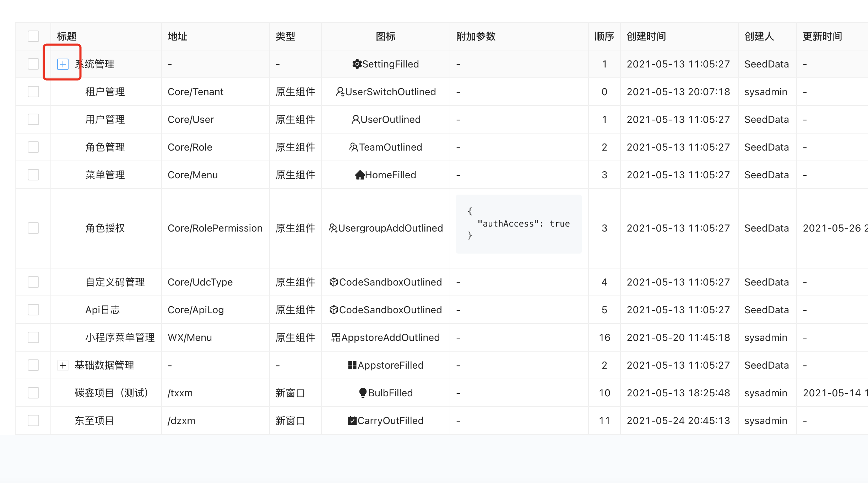The image size is (868, 483).
Task: Click the 2021-05-20 11:45:18 creation time
Action: pos(678,337)
